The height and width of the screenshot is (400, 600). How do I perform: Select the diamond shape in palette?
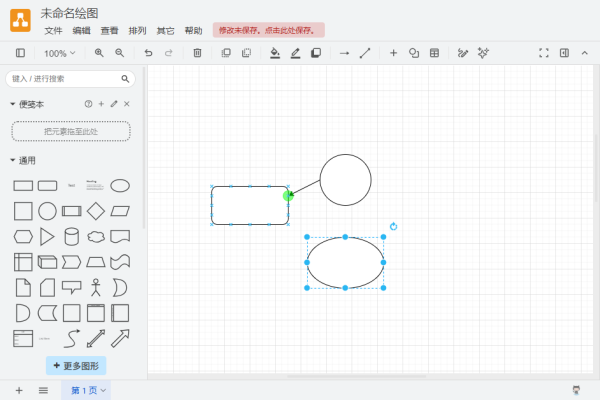coord(96,211)
